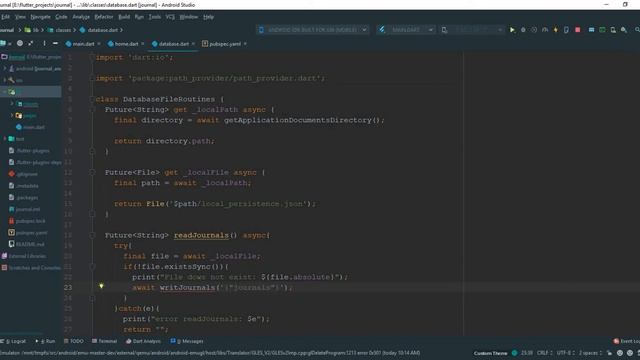This screenshot has width=640, height=360.
Task: Click the Project Structure icon in the toolbar
Action: coord(591,30)
